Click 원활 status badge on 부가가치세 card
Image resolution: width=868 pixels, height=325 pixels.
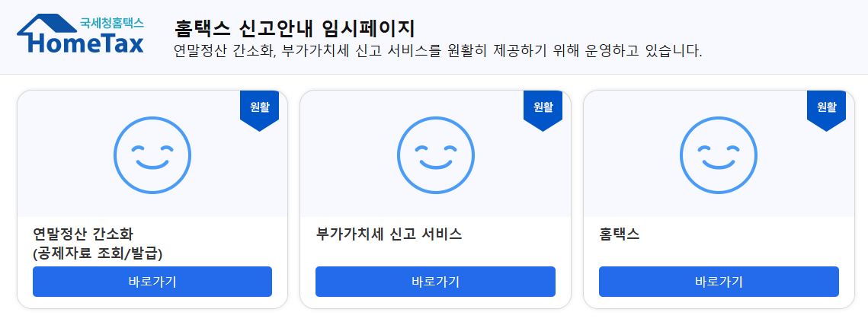pyautogui.click(x=543, y=110)
